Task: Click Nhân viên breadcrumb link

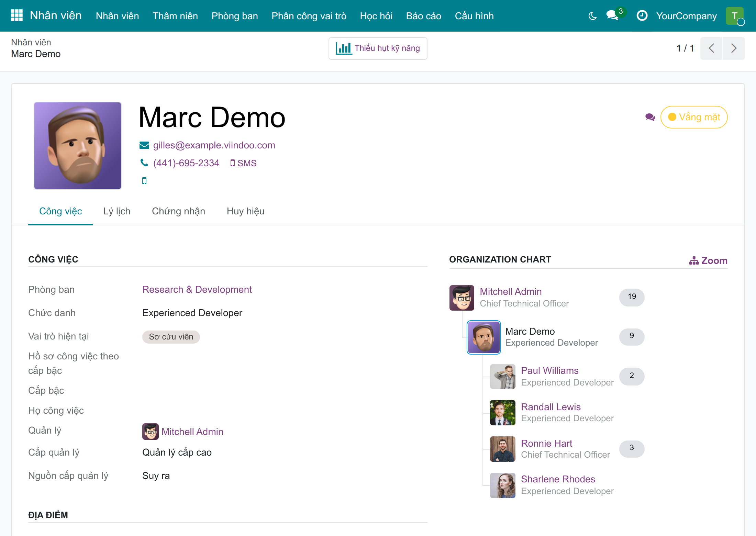Action: (x=31, y=42)
